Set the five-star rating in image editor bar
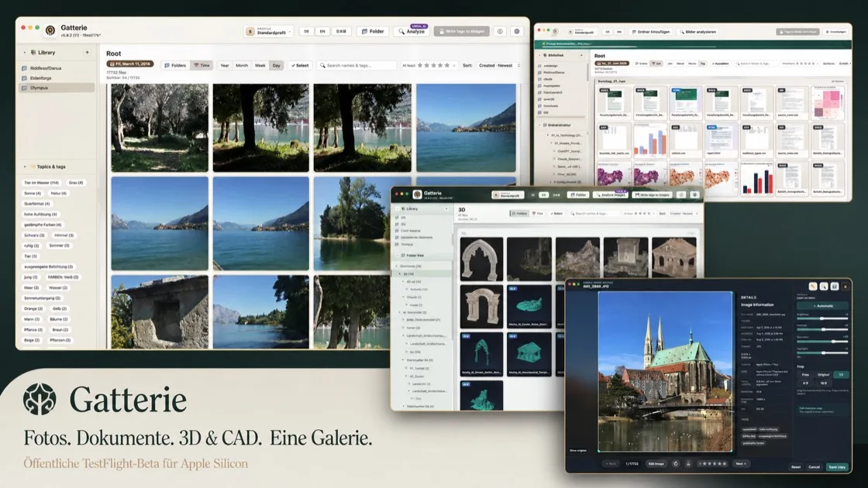Image resolution: width=868 pixels, height=488 pixels. click(x=724, y=464)
